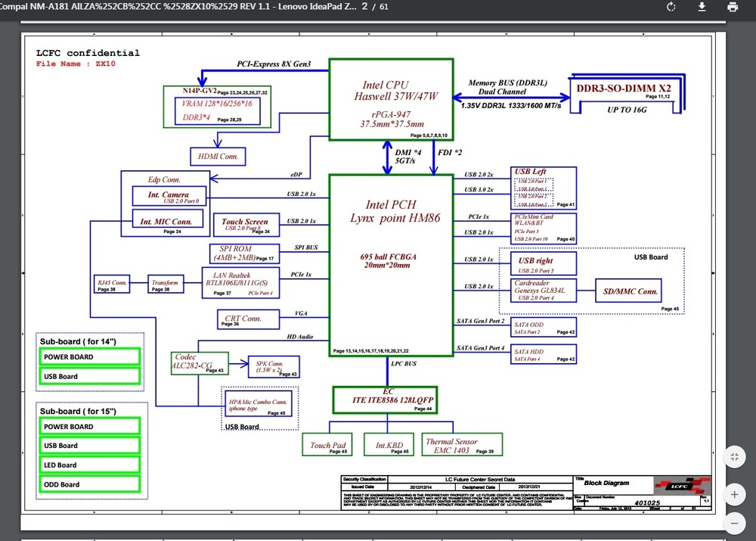Select the "USB Left" block heading
The height and width of the screenshot is (541, 756).
pos(531,171)
